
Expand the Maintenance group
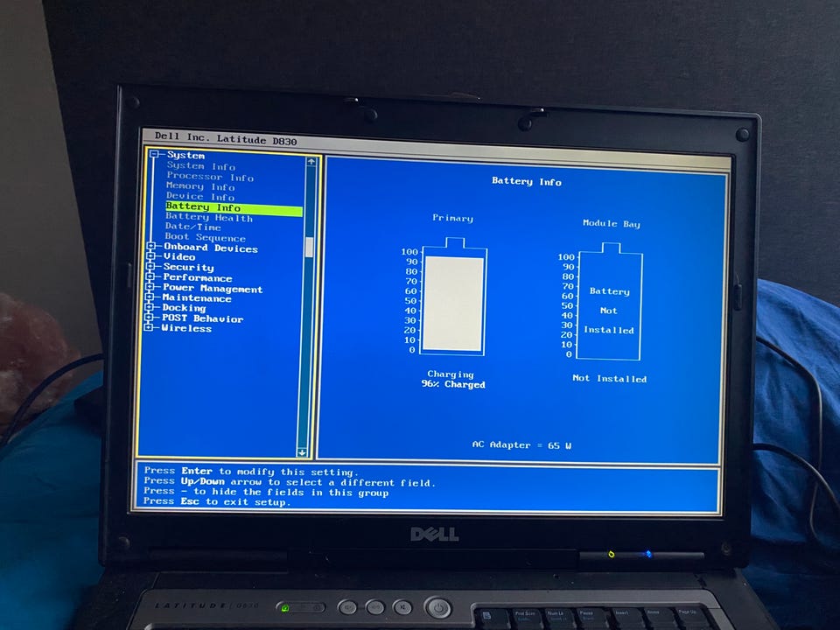(150, 297)
